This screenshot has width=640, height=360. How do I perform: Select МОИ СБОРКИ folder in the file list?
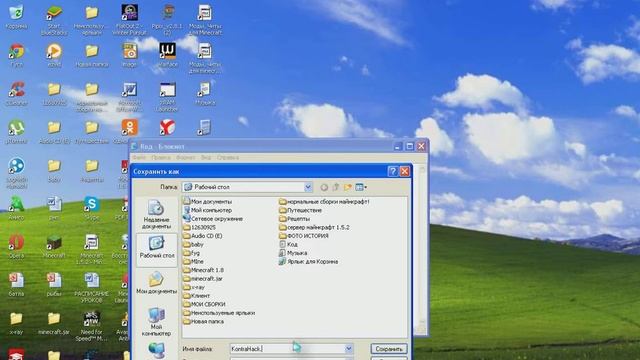[204, 304]
